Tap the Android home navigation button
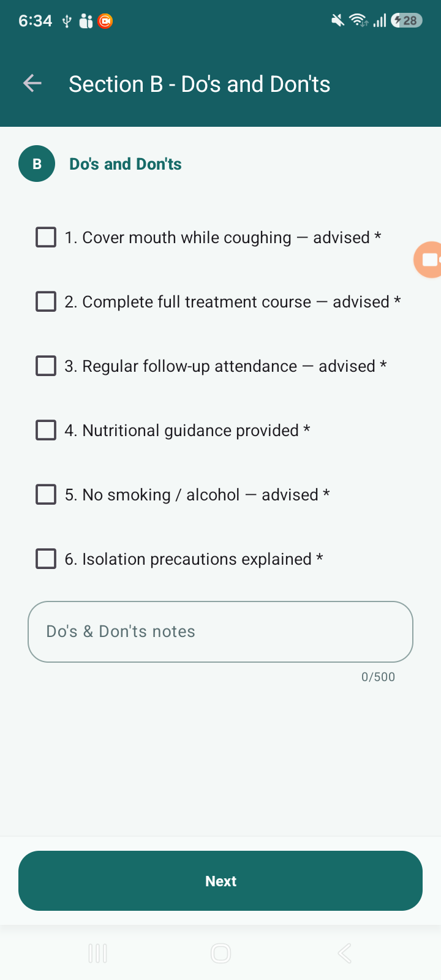 (221, 953)
